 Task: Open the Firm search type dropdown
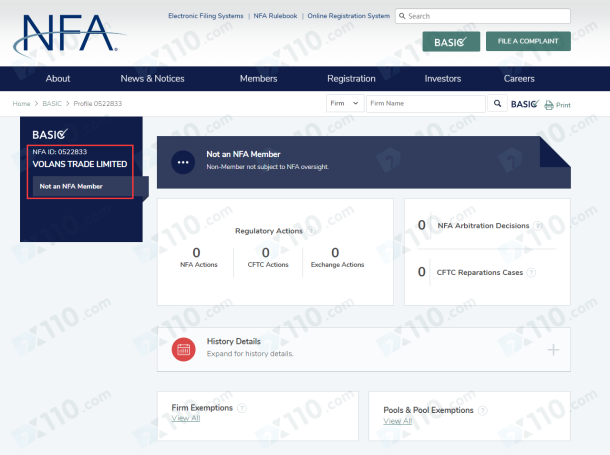pos(345,103)
